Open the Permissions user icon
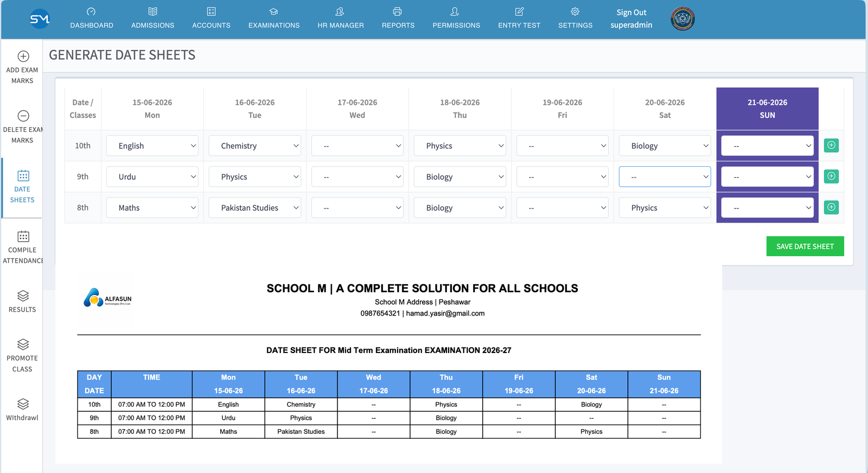868x473 pixels. click(x=455, y=11)
